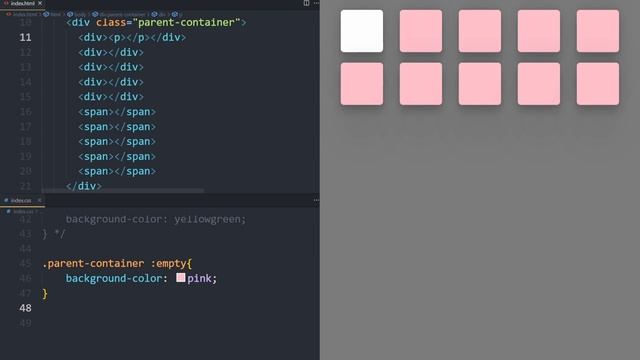
Task: Close the index.css tab
Action: coord(40,200)
